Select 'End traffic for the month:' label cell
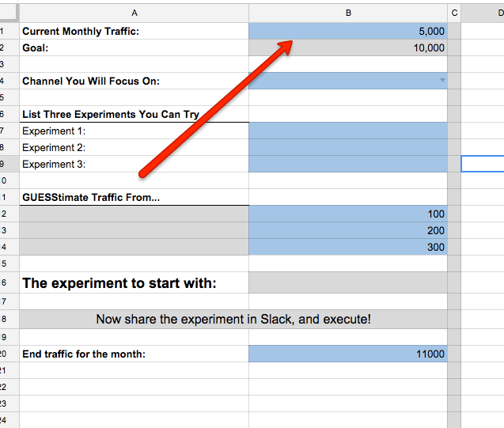This screenshot has width=504, height=428. (134, 354)
